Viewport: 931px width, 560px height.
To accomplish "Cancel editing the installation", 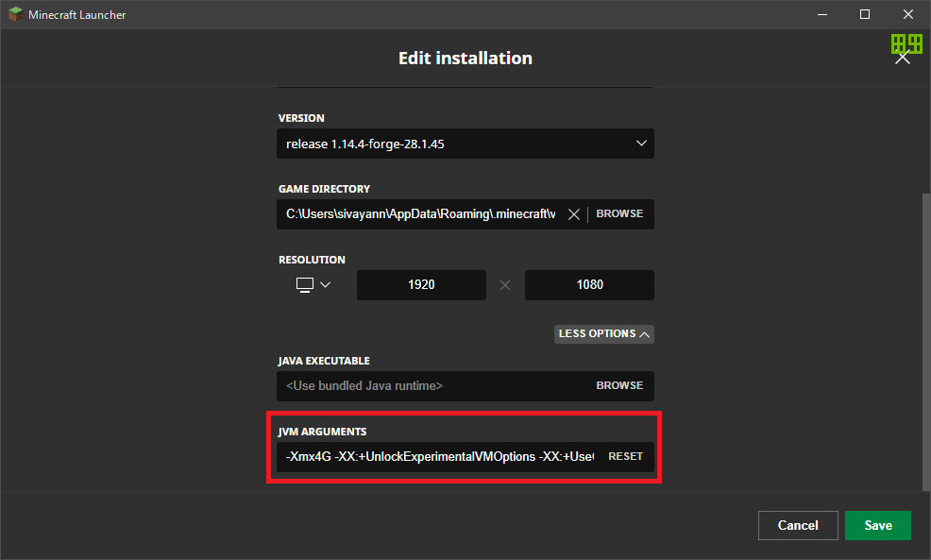I will click(798, 526).
